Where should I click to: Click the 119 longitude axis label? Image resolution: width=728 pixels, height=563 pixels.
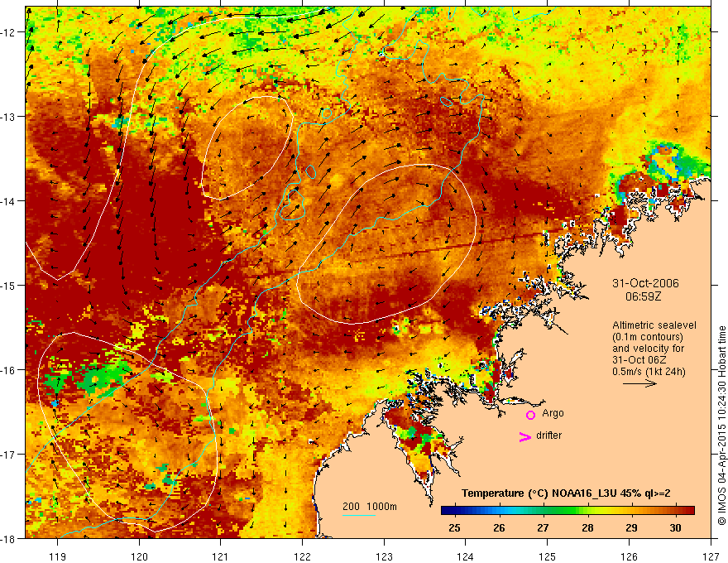58,556
